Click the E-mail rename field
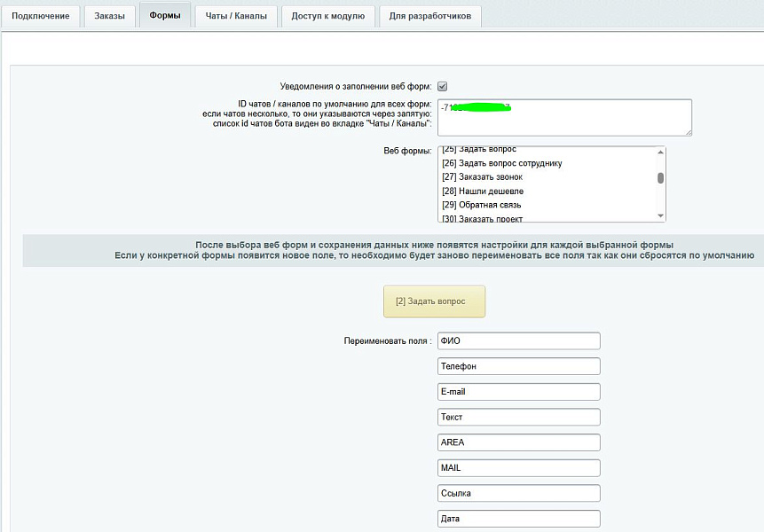Screen dimensions: 764x532 [519, 392]
